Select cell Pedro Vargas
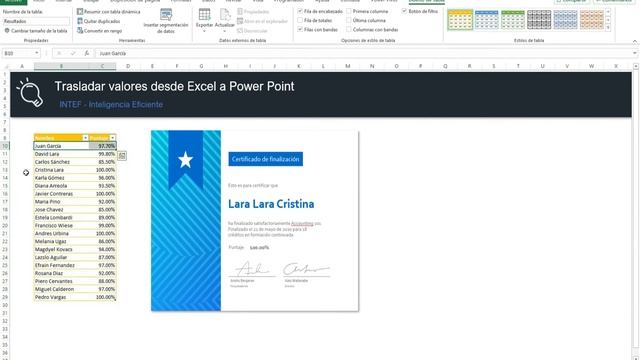Image resolution: width=640 pixels, height=360 pixels. click(61, 297)
